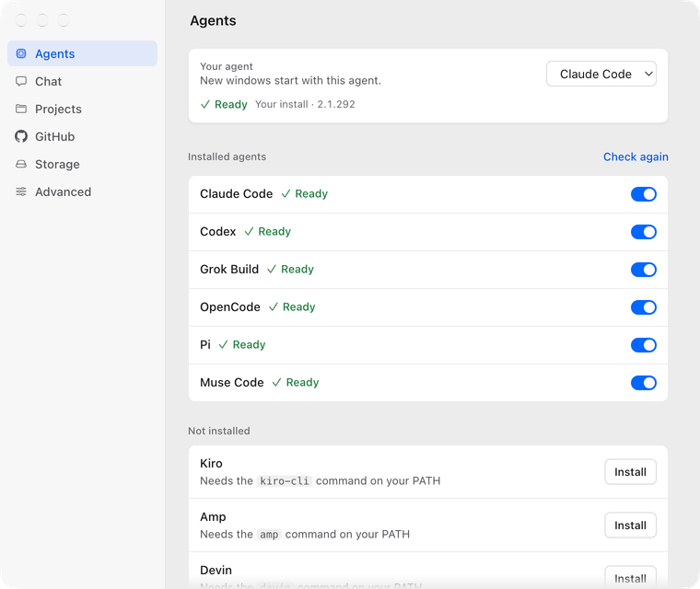Click the green check icon beside Pi

pos(223,344)
